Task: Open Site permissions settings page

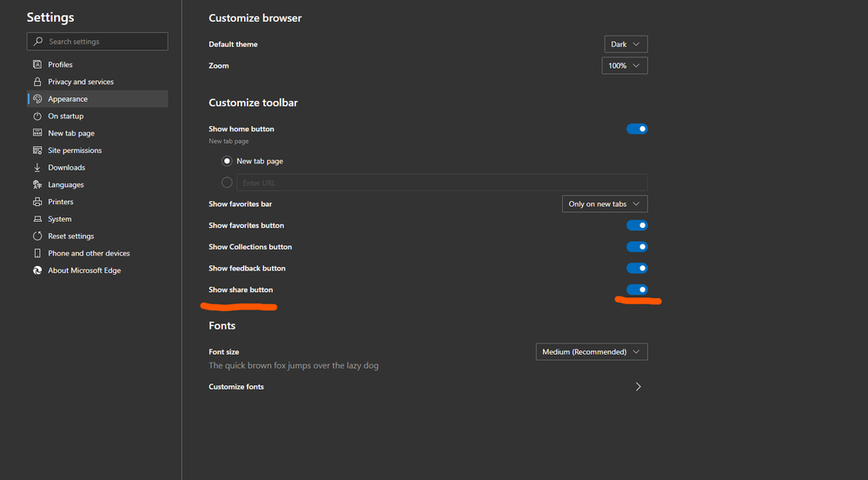Action: pos(75,150)
